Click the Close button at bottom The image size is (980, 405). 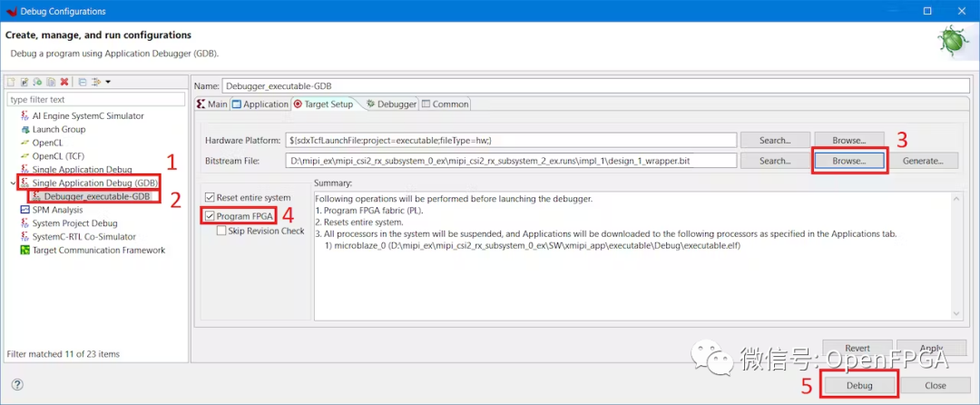935,386
